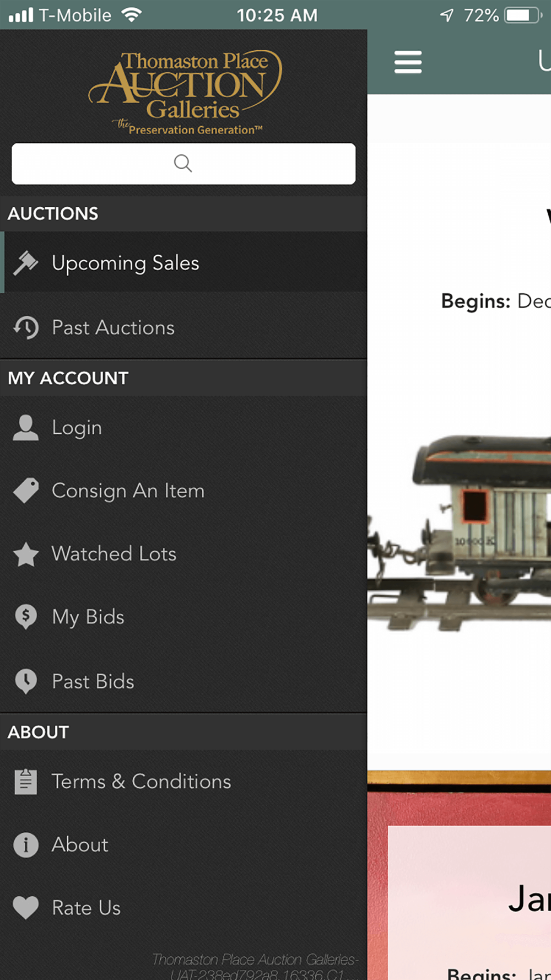Open Terms & Conditions page
Image resolution: width=551 pixels, height=980 pixels.
pos(141,782)
